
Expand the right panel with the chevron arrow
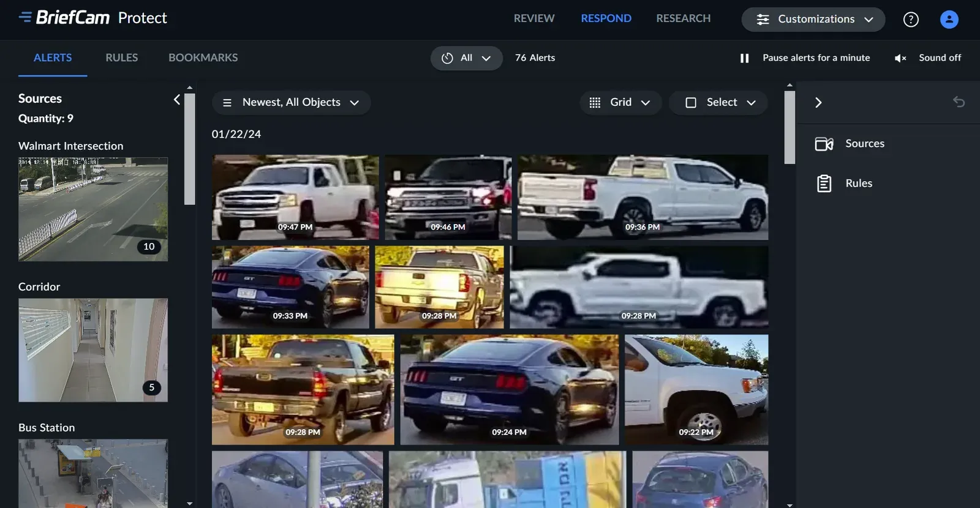tap(818, 102)
